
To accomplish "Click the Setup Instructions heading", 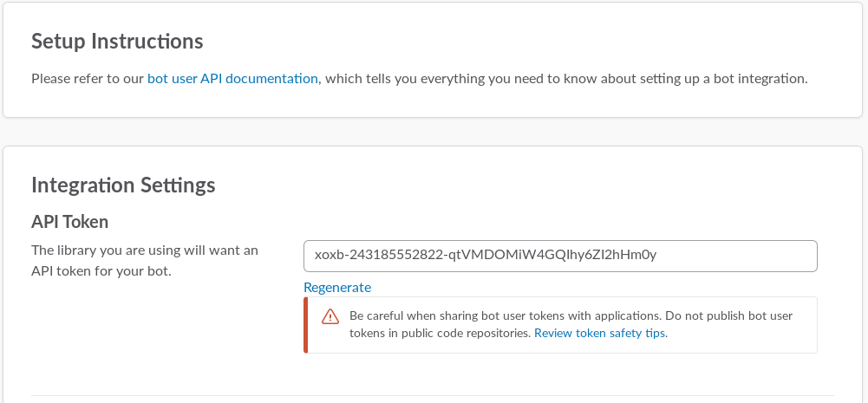I will [117, 42].
